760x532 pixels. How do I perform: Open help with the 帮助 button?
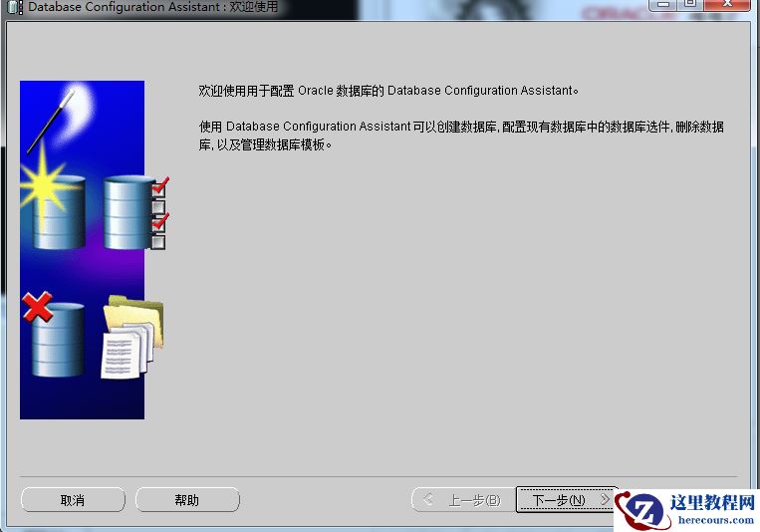(187, 499)
